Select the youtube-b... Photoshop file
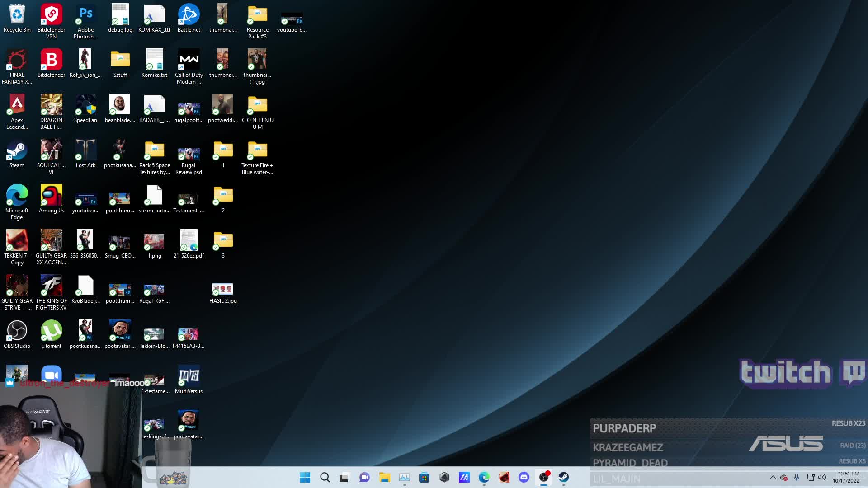This screenshot has width=868, height=488. (x=292, y=23)
